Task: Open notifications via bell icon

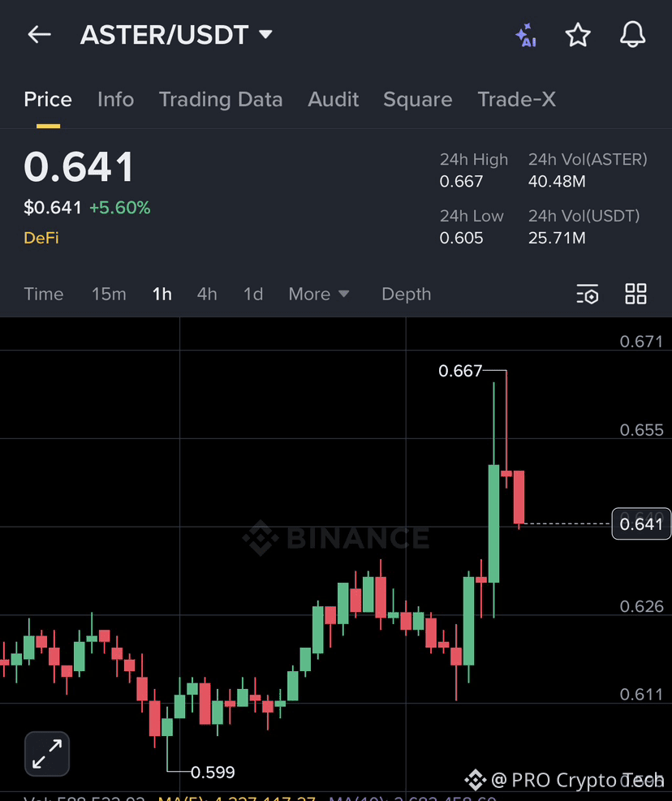Action: coord(632,34)
